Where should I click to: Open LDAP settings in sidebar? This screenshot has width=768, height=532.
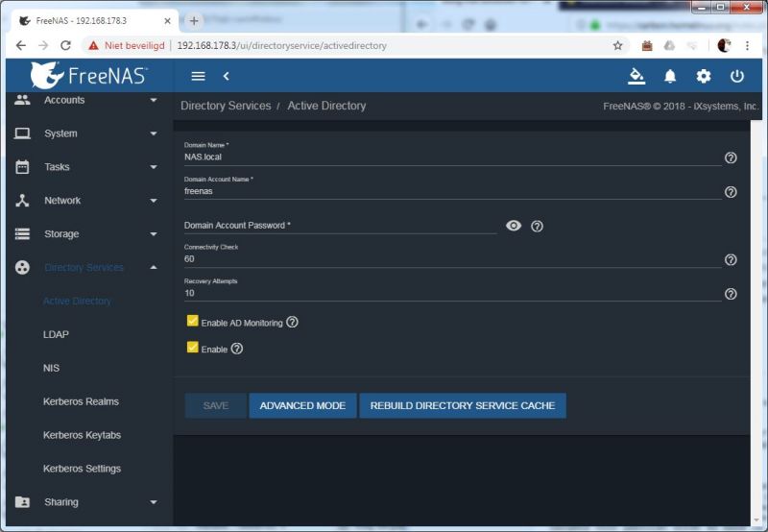pyautogui.click(x=56, y=334)
